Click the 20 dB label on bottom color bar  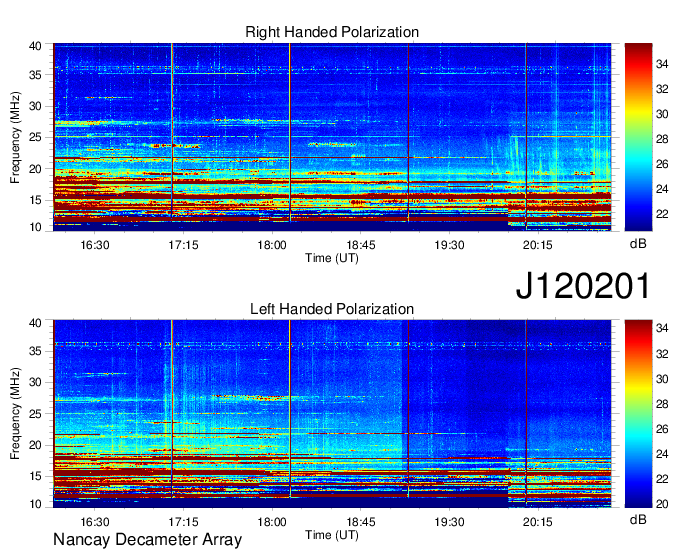pos(662,504)
